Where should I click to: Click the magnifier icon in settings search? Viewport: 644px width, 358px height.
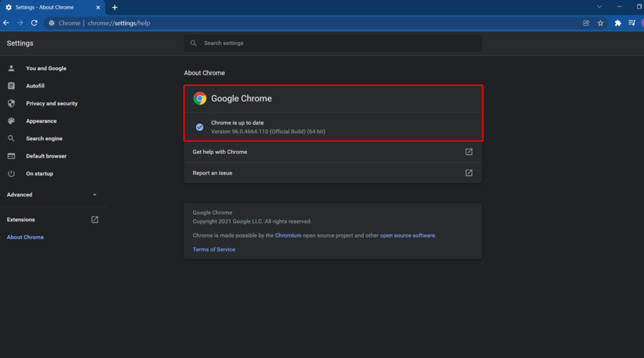(x=193, y=43)
